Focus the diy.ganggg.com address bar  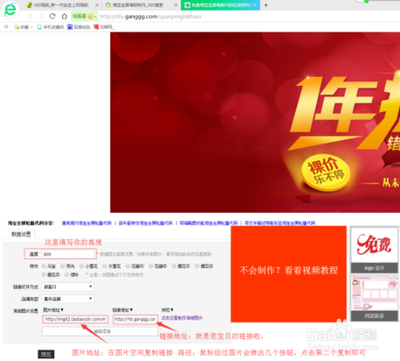(x=151, y=16)
